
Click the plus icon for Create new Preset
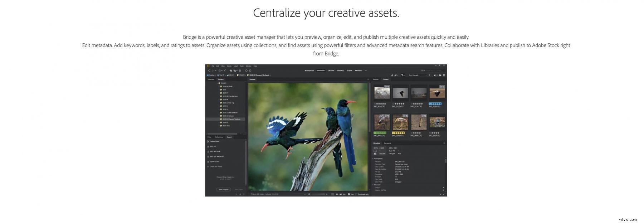click(208, 166)
